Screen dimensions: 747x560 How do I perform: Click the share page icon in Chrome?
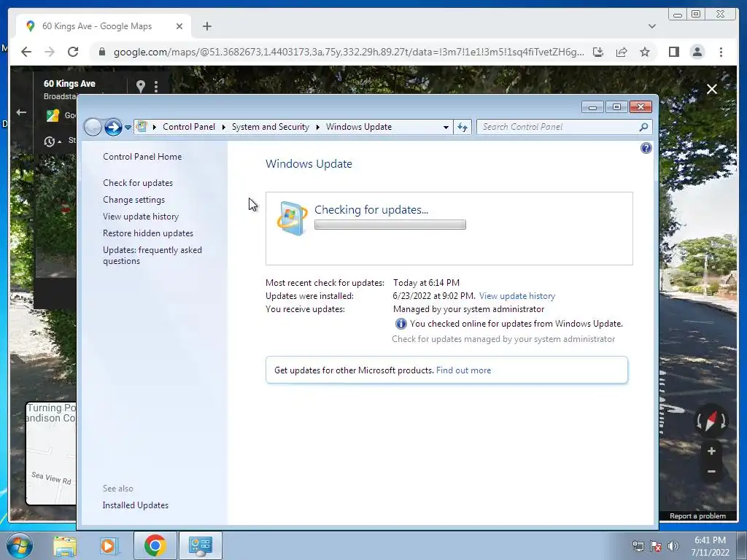tap(622, 52)
